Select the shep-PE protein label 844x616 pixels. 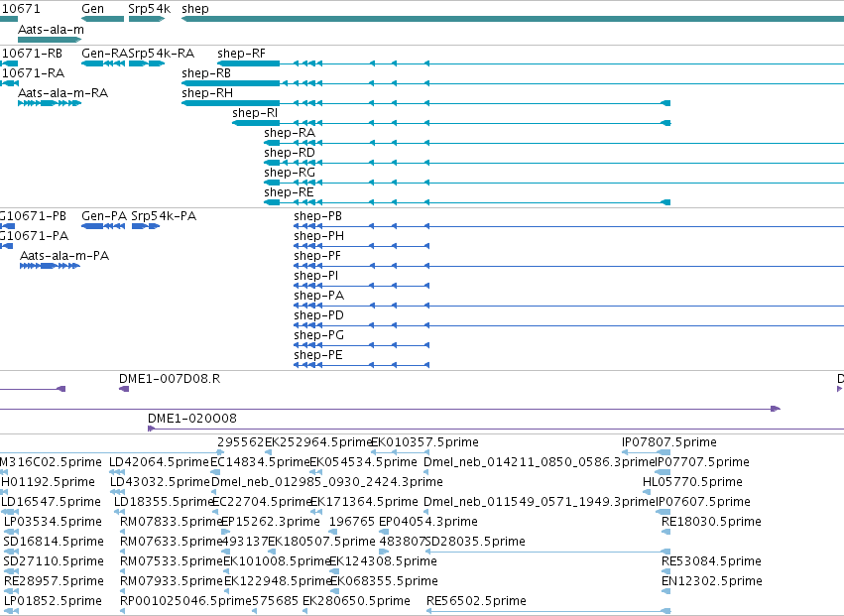[x=318, y=356]
